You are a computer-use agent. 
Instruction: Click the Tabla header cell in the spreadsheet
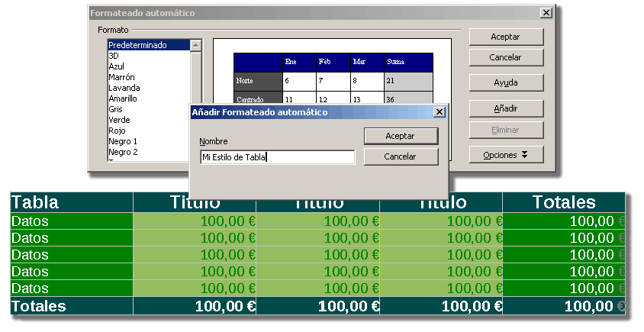(72, 202)
